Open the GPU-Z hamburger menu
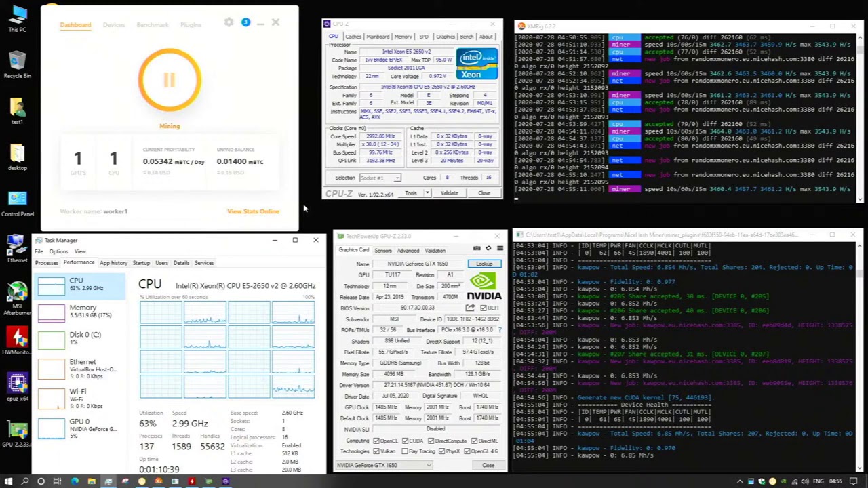This screenshot has width=868, height=488. coord(500,249)
